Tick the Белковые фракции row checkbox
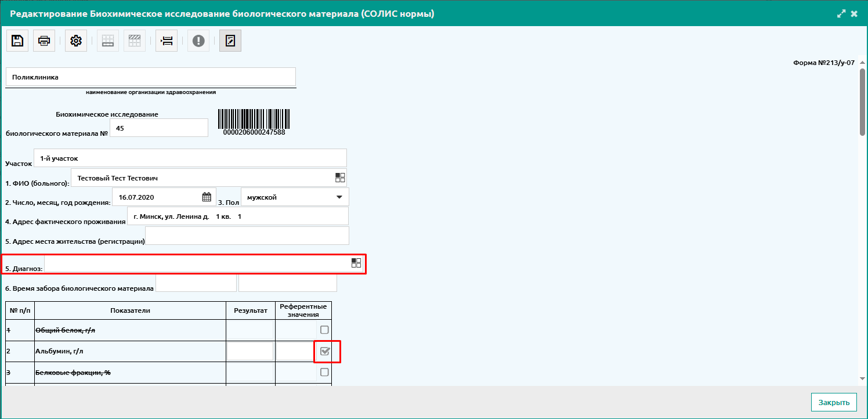 point(325,372)
